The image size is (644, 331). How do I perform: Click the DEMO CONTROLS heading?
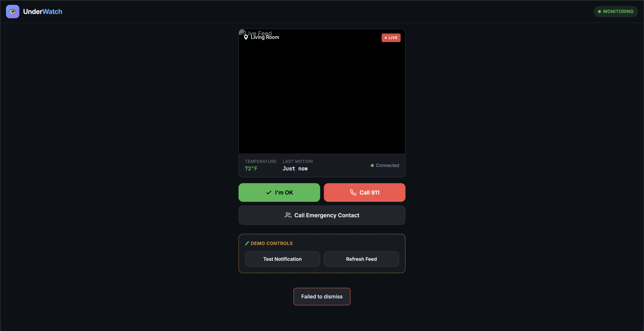(x=272, y=243)
